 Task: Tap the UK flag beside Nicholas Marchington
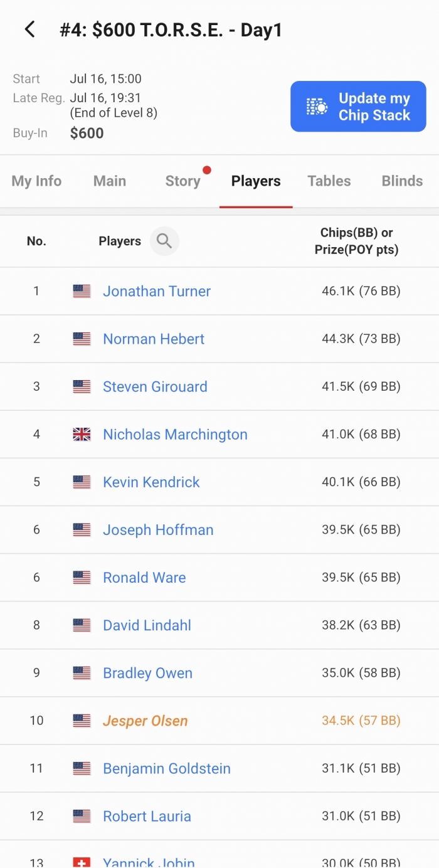point(82,434)
